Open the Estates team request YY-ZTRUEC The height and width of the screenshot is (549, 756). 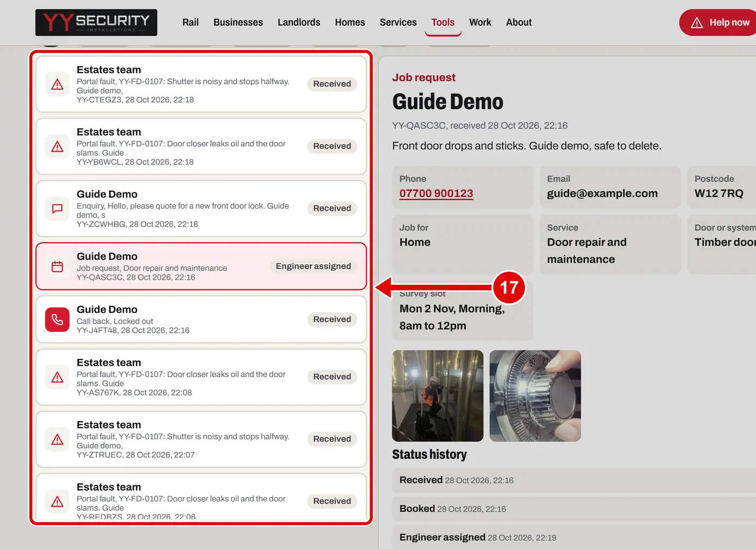click(201, 439)
